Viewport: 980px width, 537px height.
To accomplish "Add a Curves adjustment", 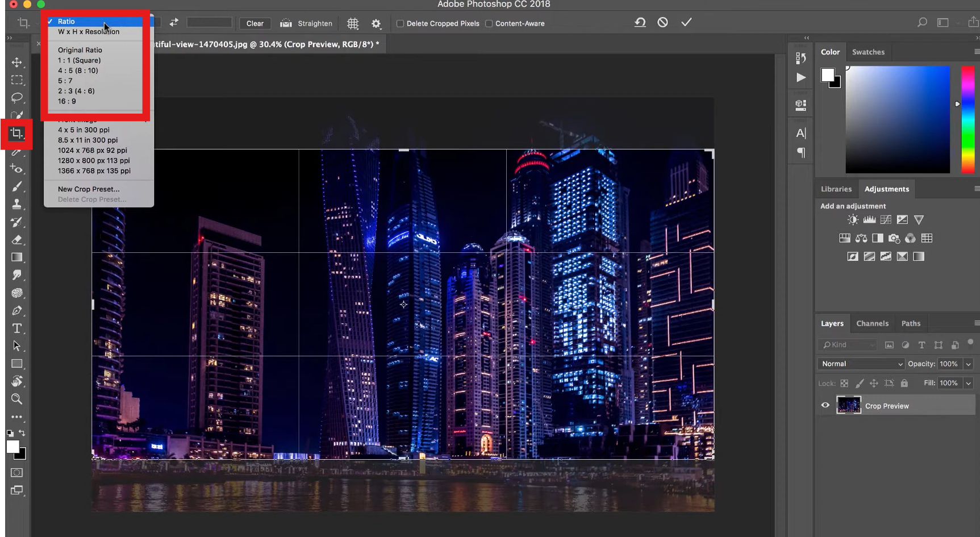I will (x=885, y=220).
